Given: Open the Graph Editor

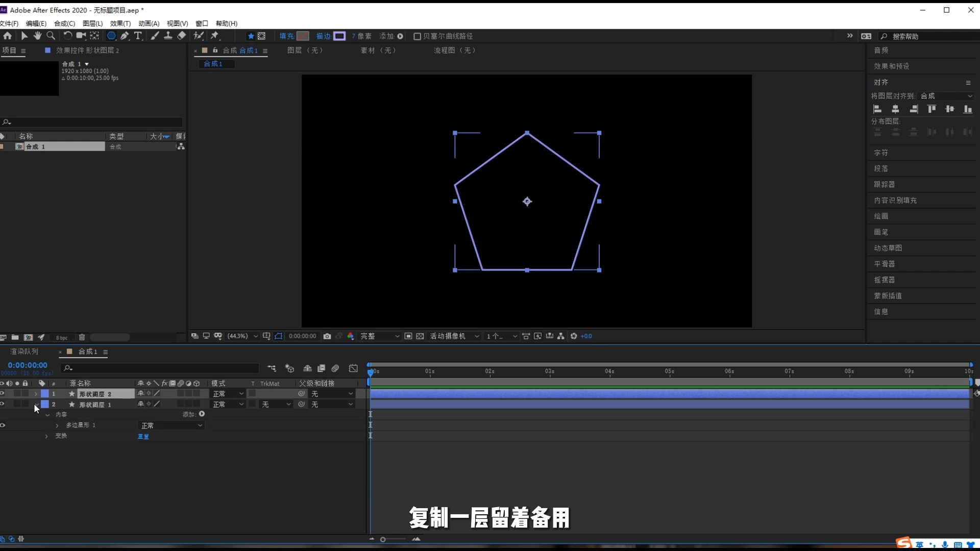Looking at the screenshot, I should tap(353, 368).
